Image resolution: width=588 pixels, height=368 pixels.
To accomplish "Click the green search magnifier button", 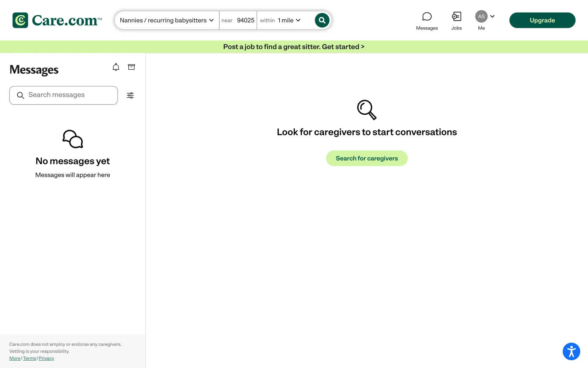I will click(x=322, y=20).
